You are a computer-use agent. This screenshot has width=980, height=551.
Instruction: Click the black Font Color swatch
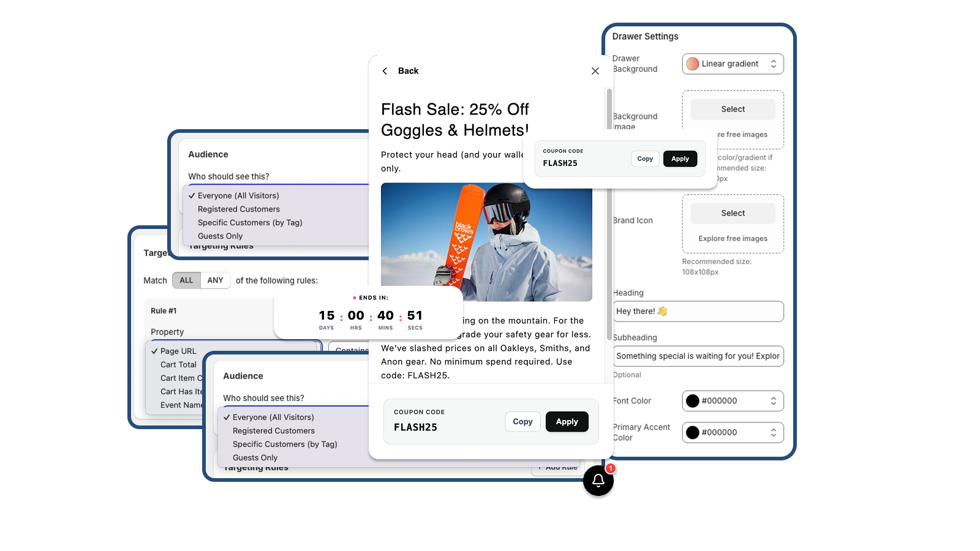click(693, 401)
